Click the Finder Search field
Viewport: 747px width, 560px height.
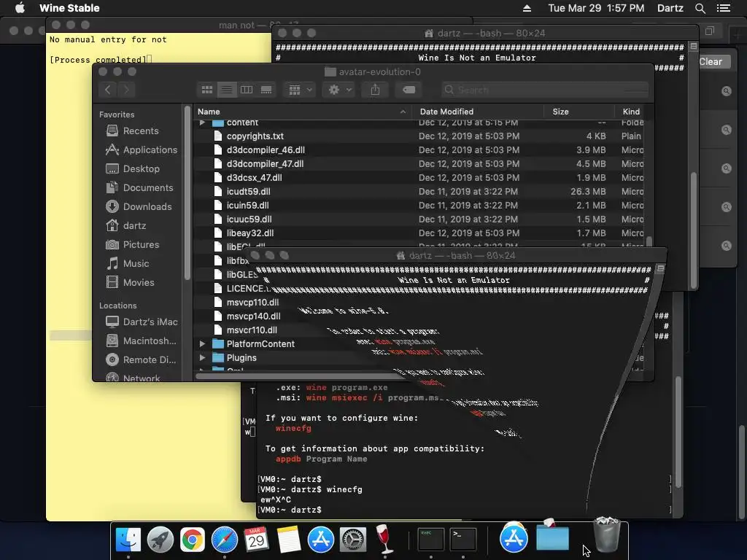coord(544,90)
